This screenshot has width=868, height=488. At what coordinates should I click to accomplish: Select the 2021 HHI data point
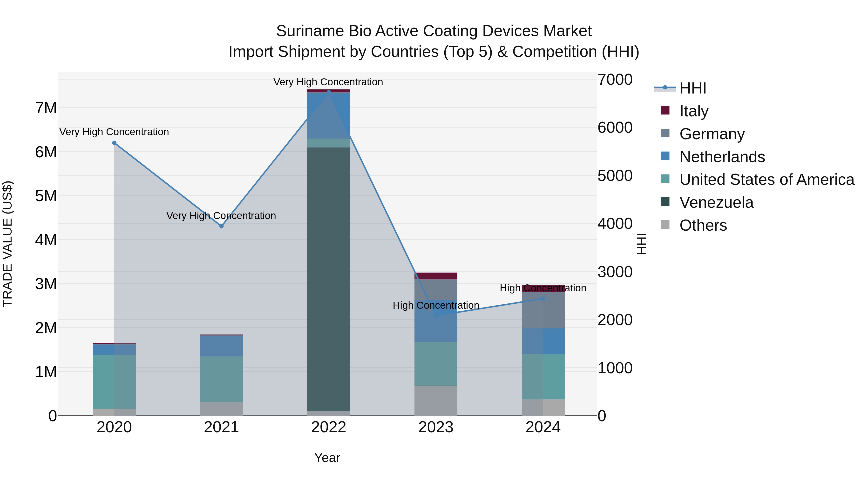[221, 226]
